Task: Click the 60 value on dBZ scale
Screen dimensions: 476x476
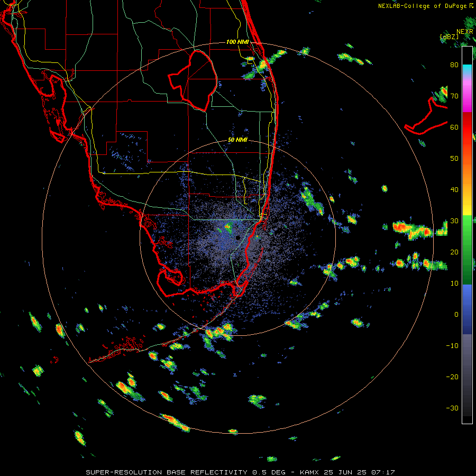Action: point(454,127)
